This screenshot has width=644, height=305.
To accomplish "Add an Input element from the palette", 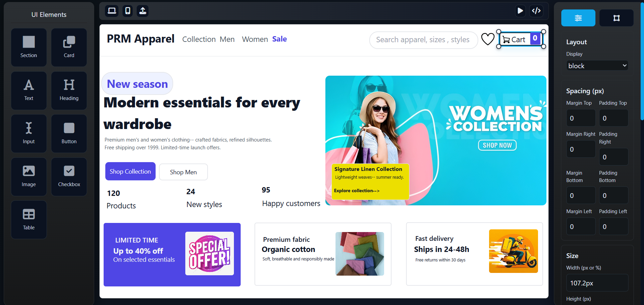I will [x=29, y=133].
